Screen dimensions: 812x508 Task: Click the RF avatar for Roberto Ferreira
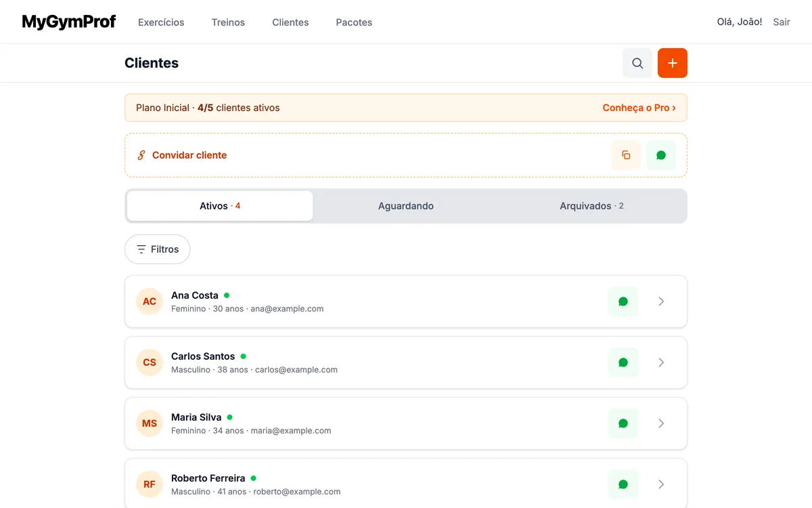(150, 484)
